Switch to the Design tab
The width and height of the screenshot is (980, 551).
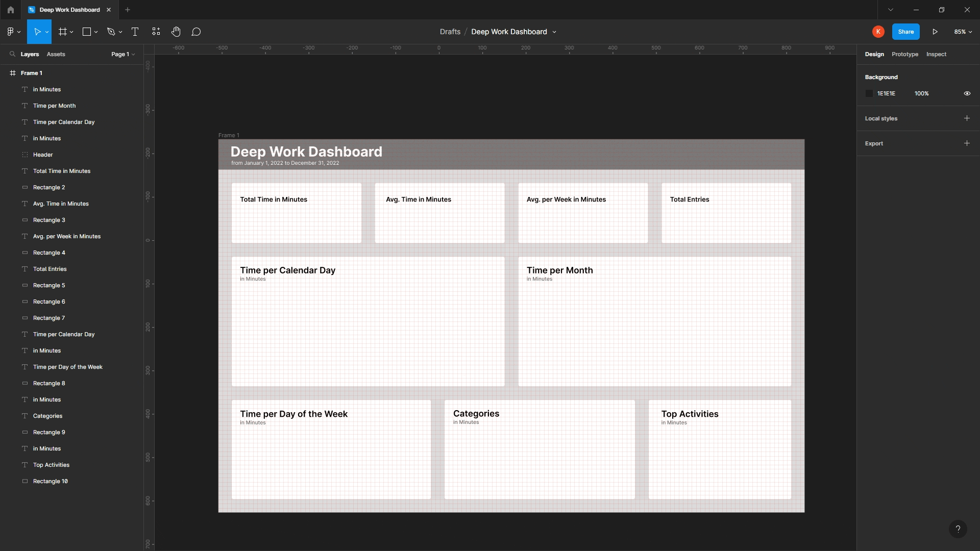point(874,54)
